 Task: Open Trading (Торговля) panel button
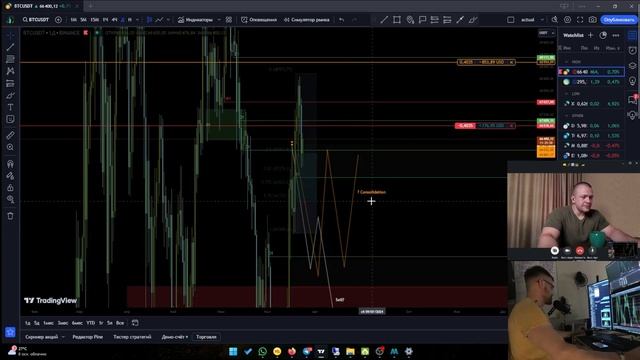click(x=206, y=337)
